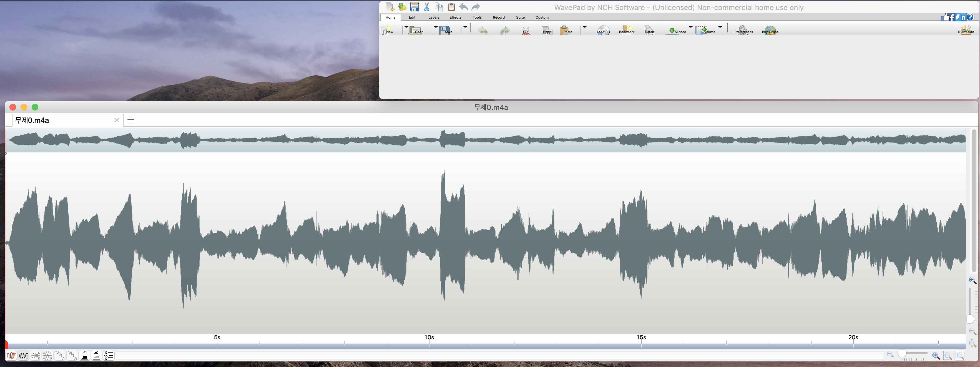Image resolution: width=980 pixels, height=367 pixels.
Task: Click the Load CD toolbar icon
Action: 603,30
